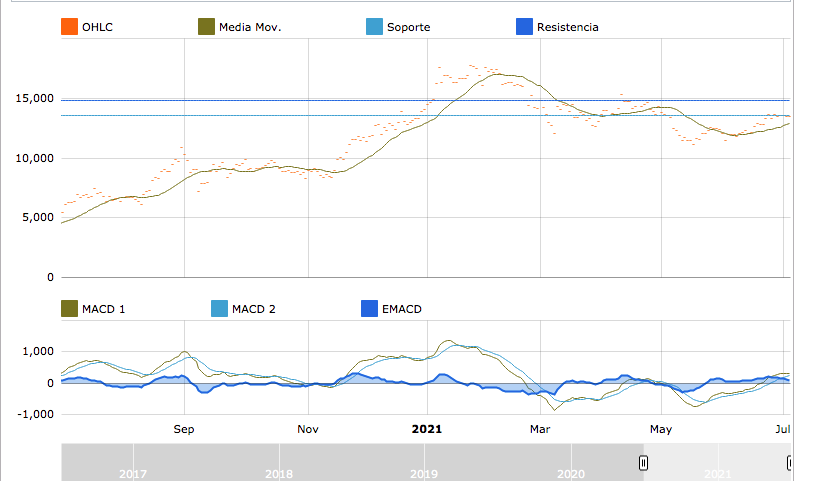Toggle the EMACD legend label
Image resolution: width=815 pixels, height=483 pixels.
[402, 309]
